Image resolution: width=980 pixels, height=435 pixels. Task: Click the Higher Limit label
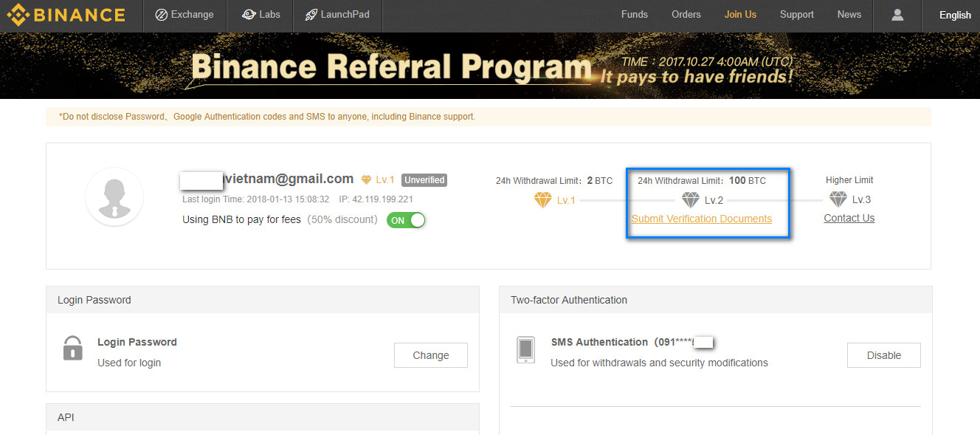(849, 180)
